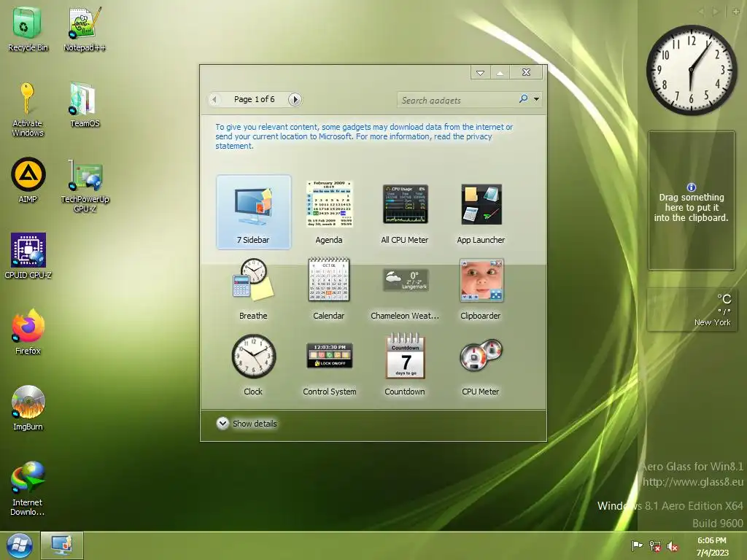Select the Breathe gadget

253,288
